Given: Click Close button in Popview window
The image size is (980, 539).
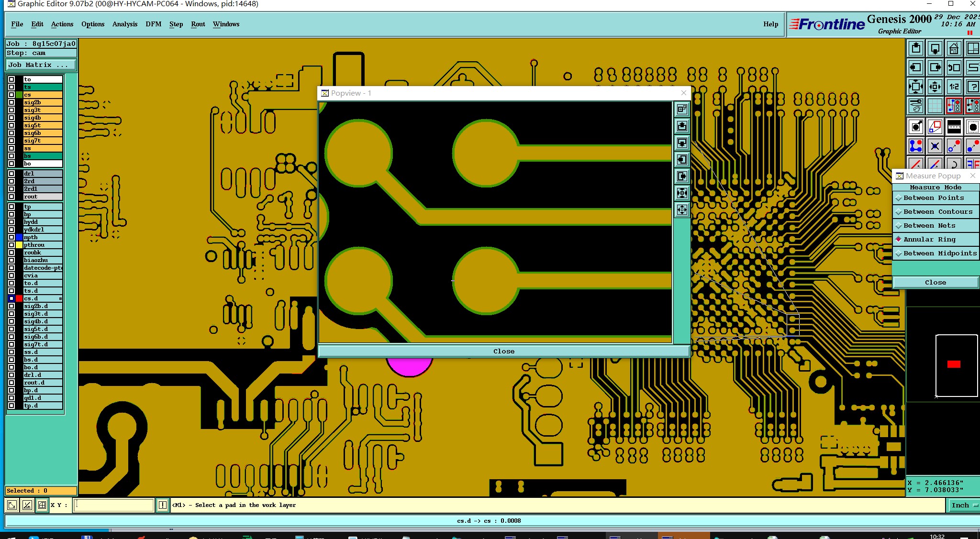Looking at the screenshot, I should click(x=503, y=351).
